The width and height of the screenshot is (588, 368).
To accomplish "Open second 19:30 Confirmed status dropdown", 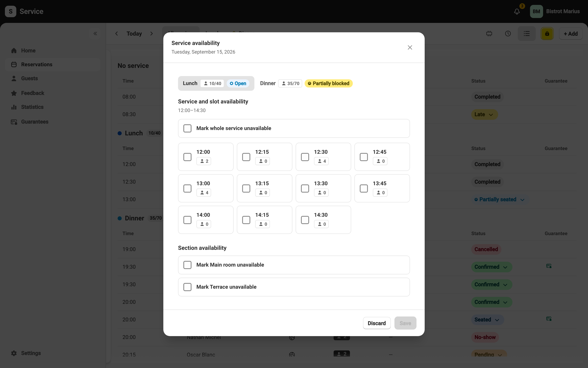I will [492, 285].
